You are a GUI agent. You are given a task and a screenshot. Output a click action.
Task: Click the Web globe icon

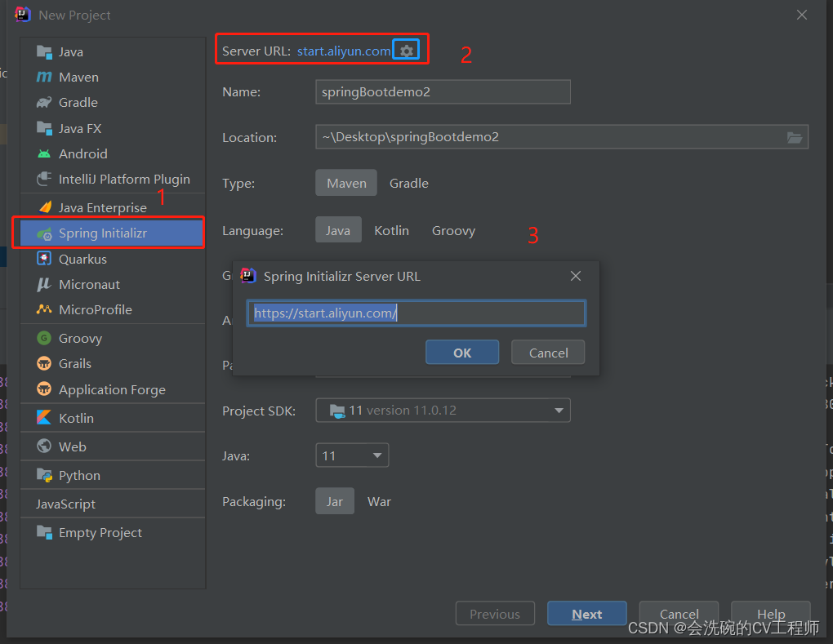[44, 446]
